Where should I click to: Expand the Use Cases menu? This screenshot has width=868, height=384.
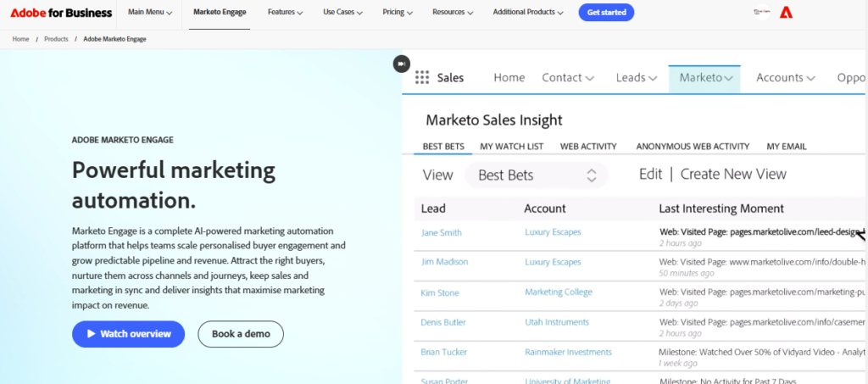(x=342, y=12)
